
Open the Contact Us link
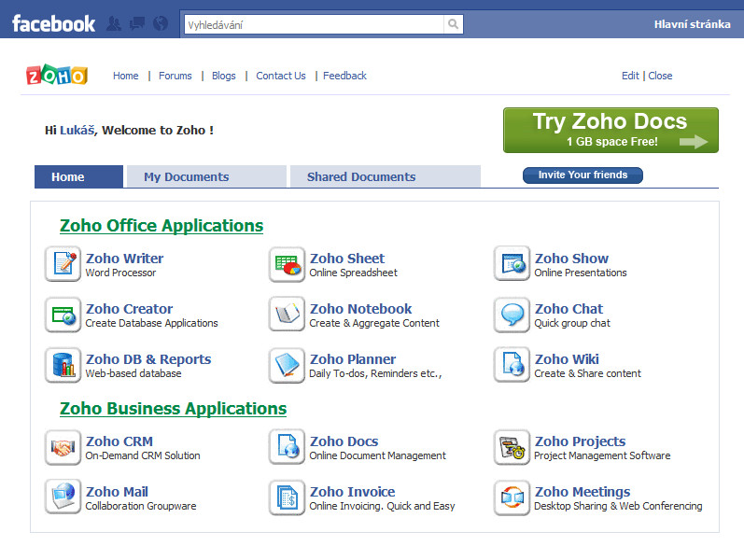point(281,76)
